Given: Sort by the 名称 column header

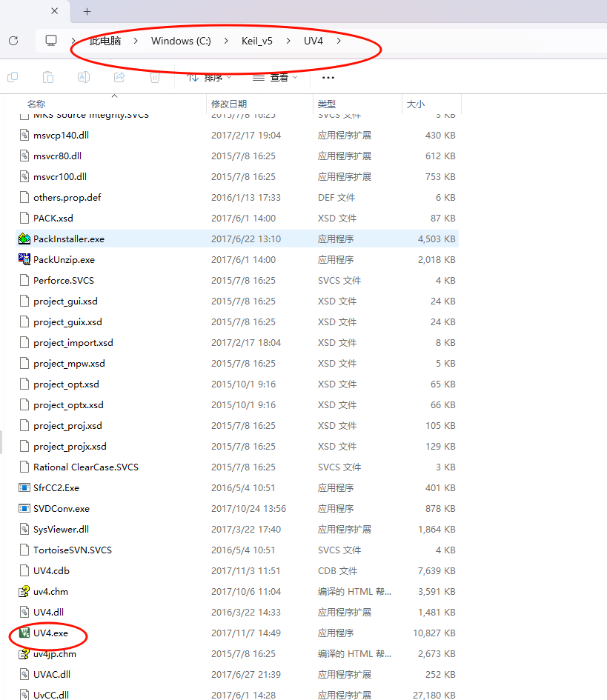Looking at the screenshot, I should (x=36, y=104).
